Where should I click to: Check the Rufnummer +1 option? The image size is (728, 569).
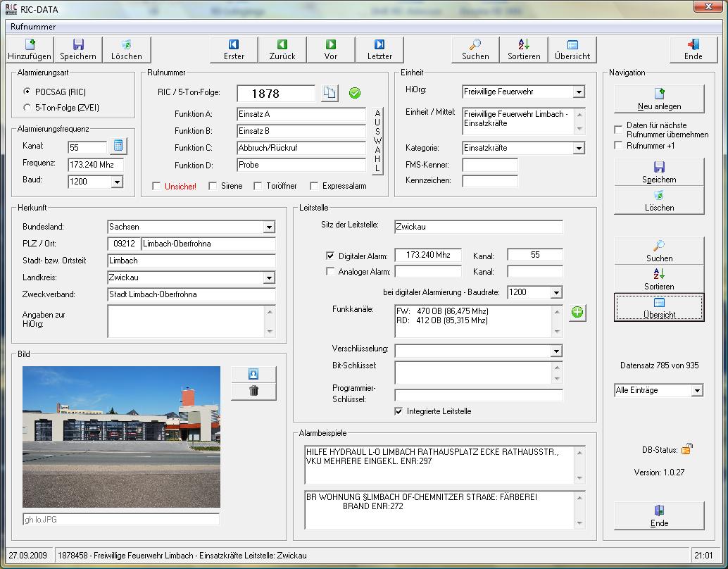tap(619, 146)
